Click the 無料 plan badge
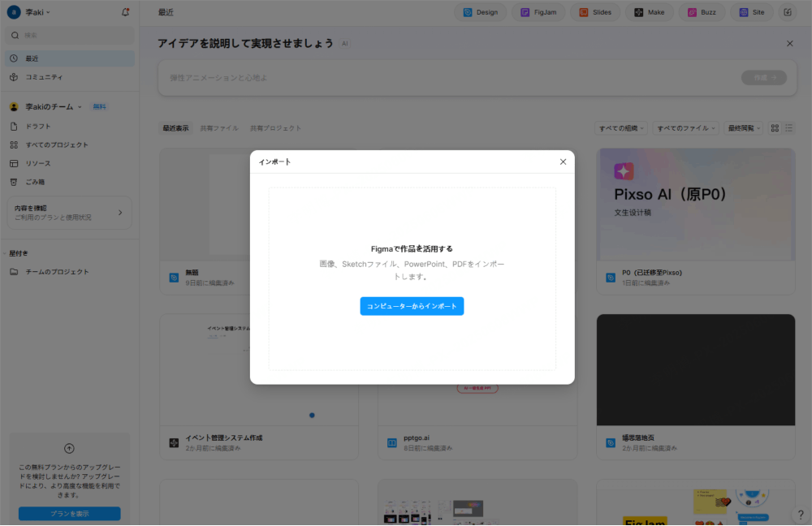812x526 pixels. pos(99,106)
